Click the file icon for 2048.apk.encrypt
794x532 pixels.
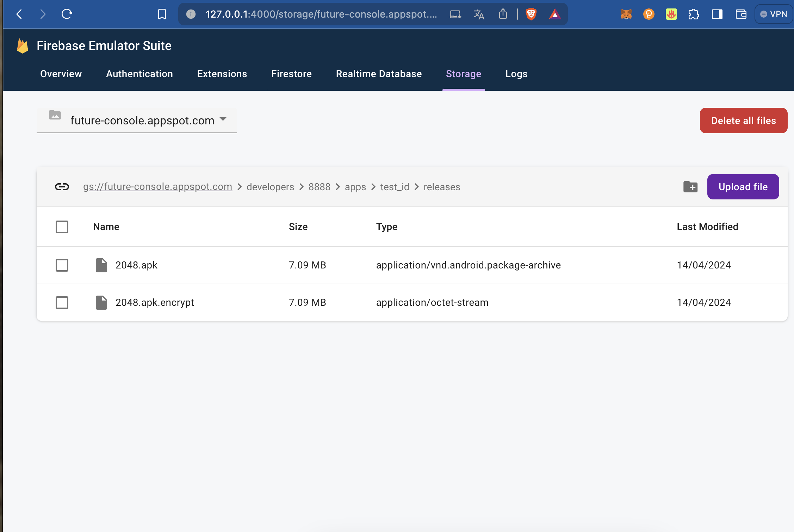coord(101,303)
